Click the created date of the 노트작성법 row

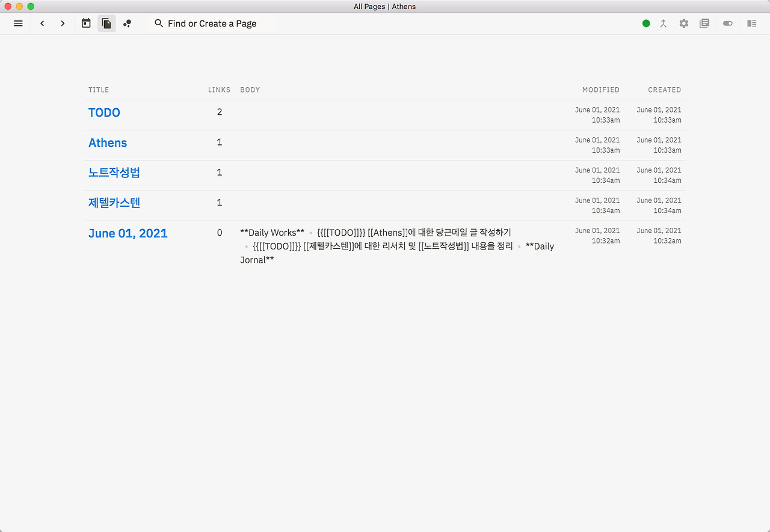659,175
